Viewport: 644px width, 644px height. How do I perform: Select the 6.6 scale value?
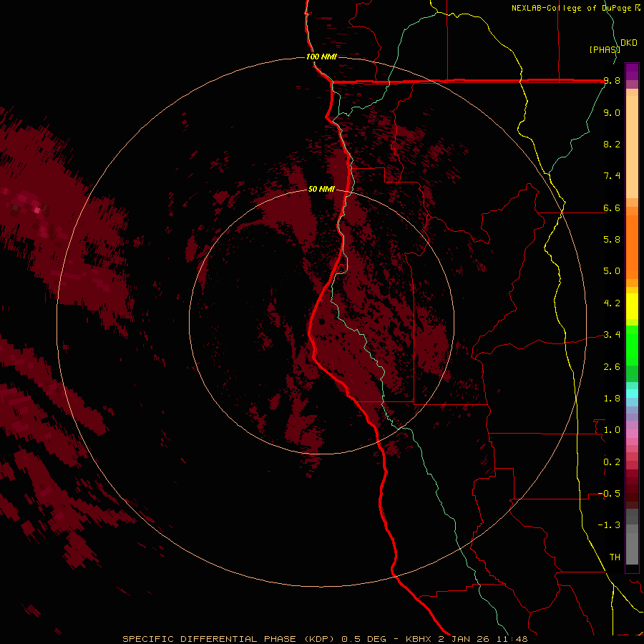point(612,208)
